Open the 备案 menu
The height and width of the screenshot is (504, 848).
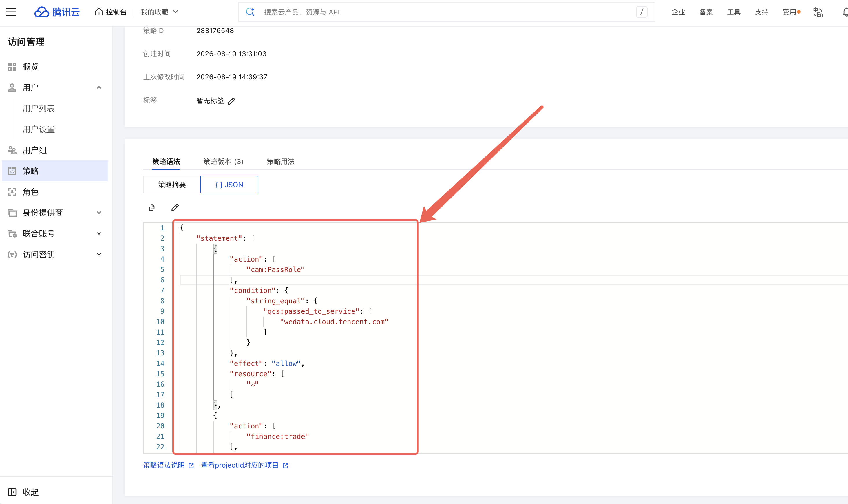coord(706,12)
